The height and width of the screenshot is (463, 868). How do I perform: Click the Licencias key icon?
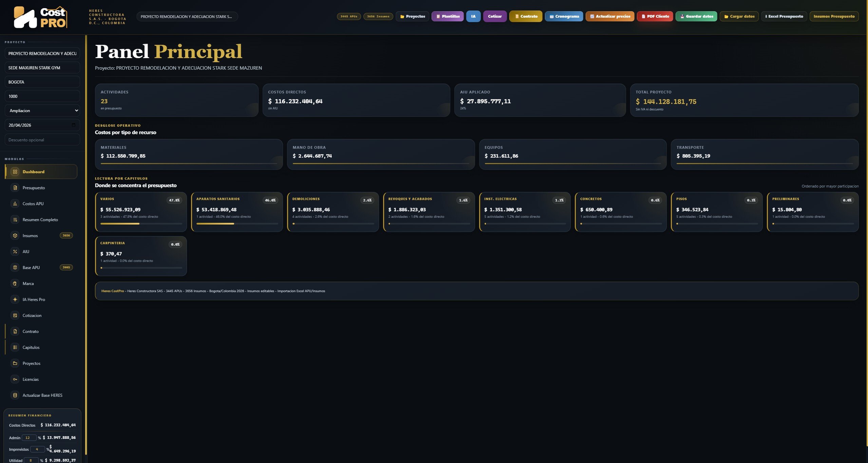15,379
